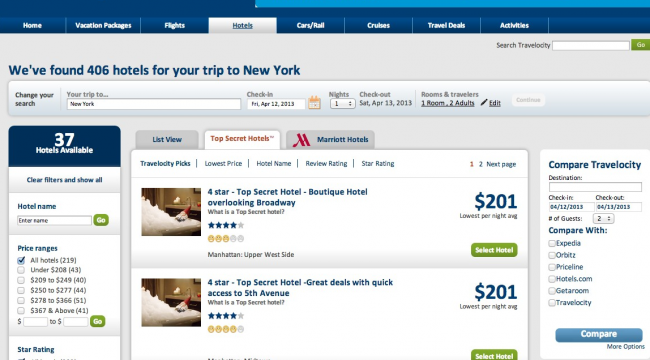Open the check-in calendar icon

314,102
